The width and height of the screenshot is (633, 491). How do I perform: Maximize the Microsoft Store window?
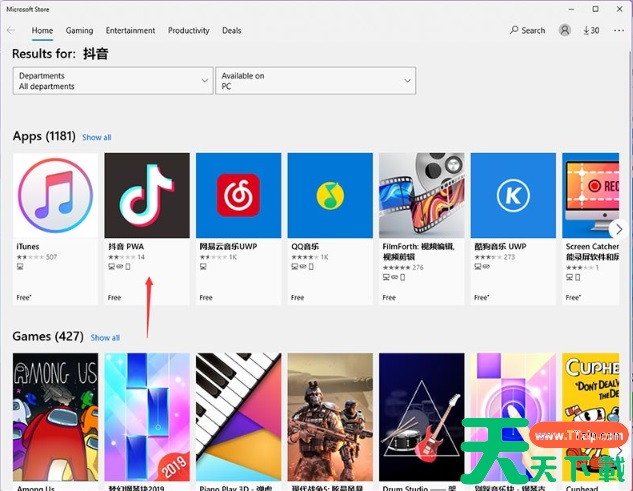pos(595,9)
